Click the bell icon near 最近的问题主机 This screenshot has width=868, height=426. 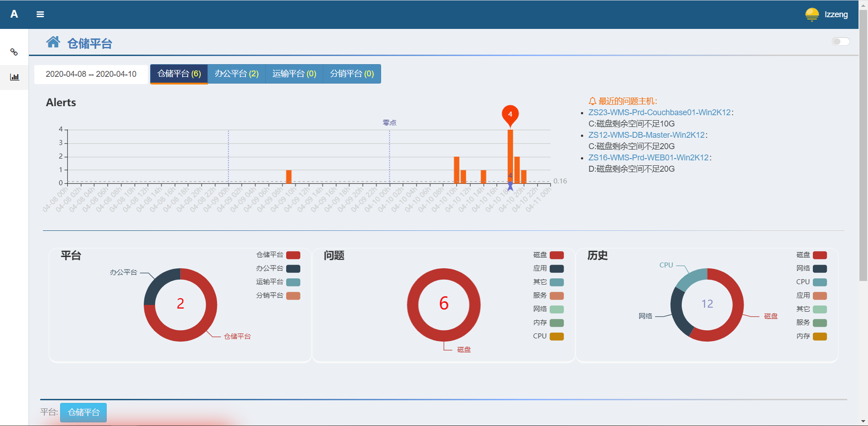click(592, 101)
